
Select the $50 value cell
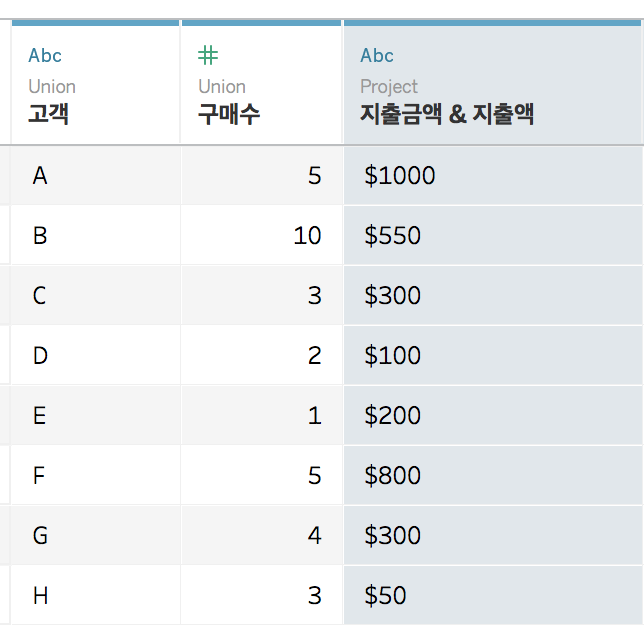492,595
